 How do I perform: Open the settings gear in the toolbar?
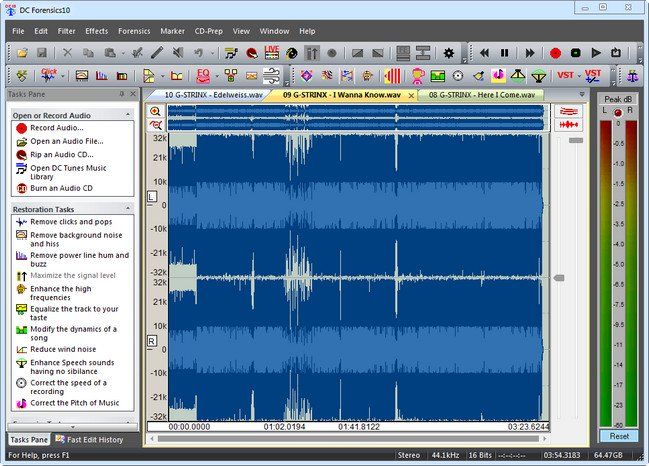[448, 52]
